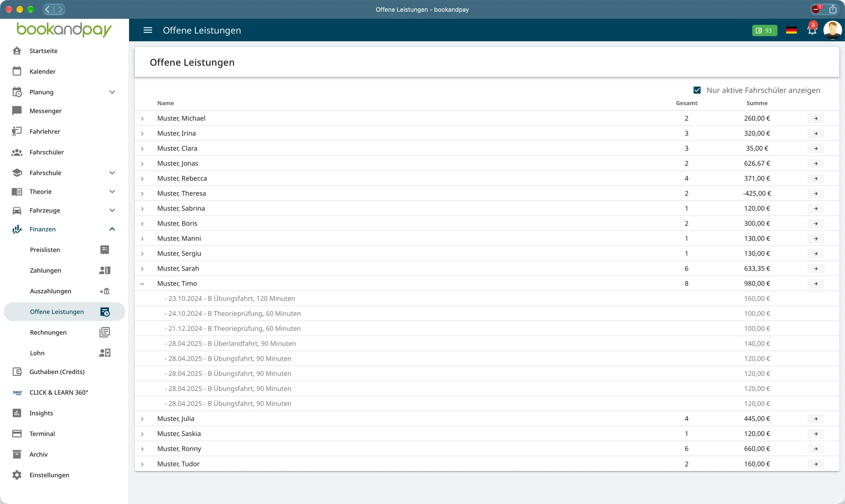
Task: Open Preislisten icon in Finanzen
Action: (105, 250)
